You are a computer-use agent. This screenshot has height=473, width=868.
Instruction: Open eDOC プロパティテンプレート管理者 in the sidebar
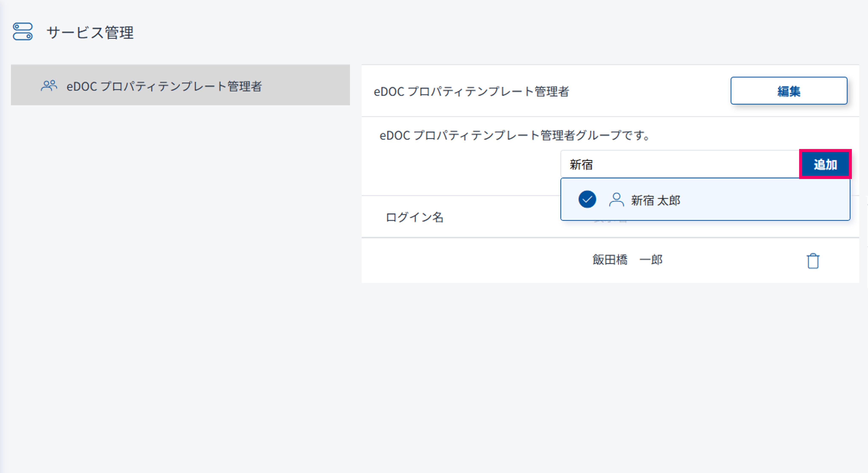164,86
